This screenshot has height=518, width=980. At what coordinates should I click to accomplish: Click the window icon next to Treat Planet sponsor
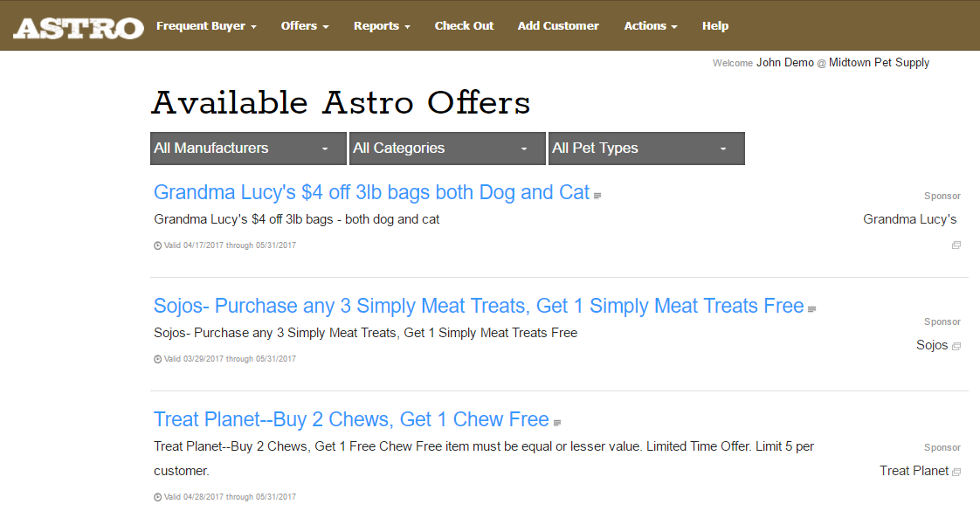(x=956, y=472)
